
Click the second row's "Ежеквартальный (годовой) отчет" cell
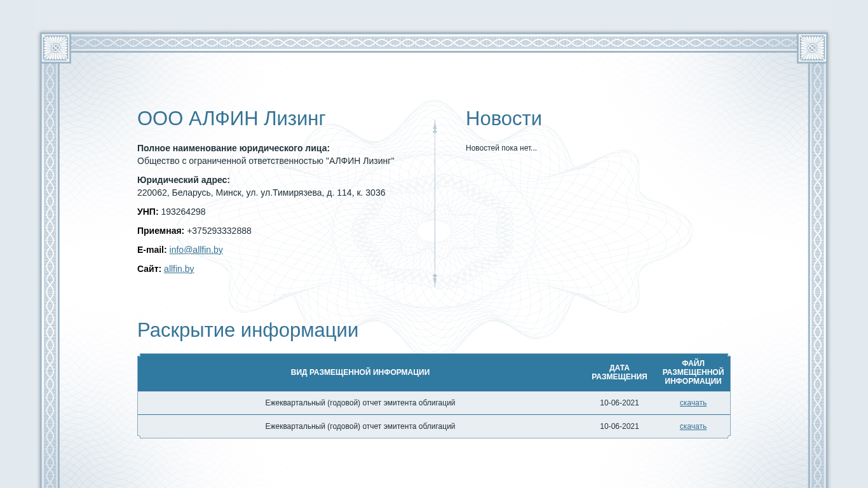360,426
